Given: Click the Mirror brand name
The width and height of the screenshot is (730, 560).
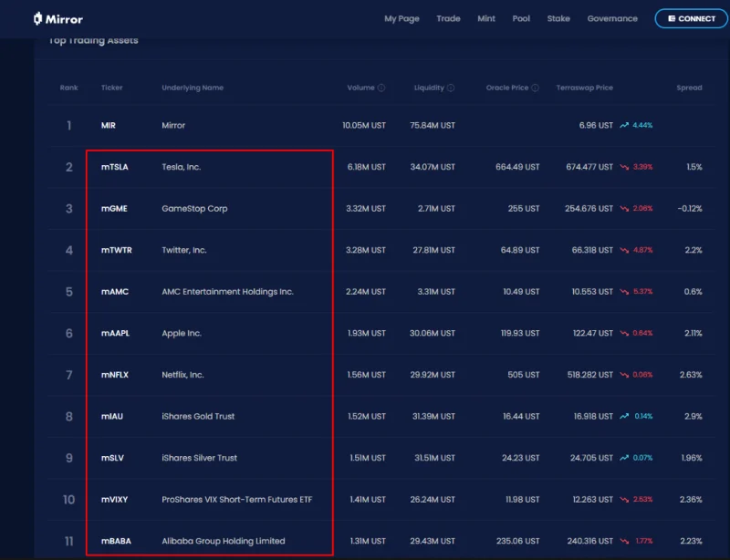Looking at the screenshot, I should coord(64,19).
